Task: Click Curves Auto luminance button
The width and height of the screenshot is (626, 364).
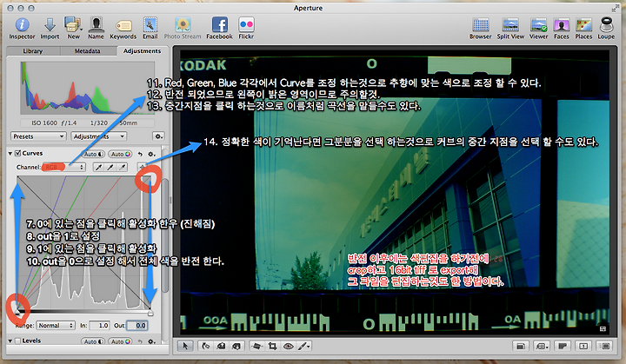Action: pos(93,154)
